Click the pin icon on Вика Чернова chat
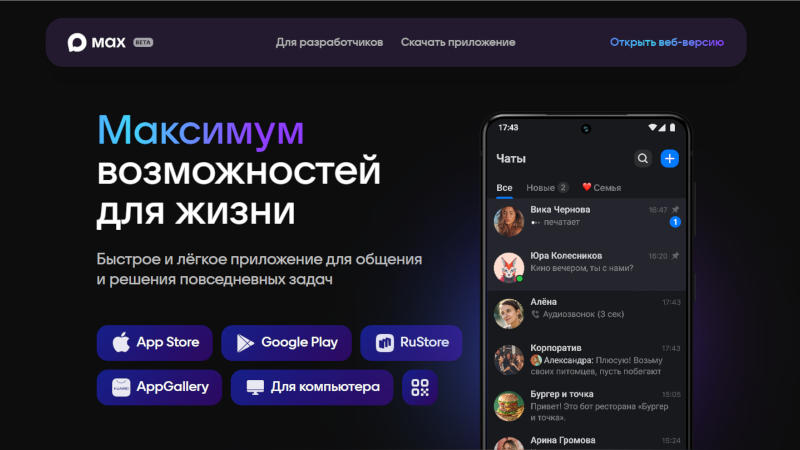This screenshot has height=450, width=800. click(675, 210)
